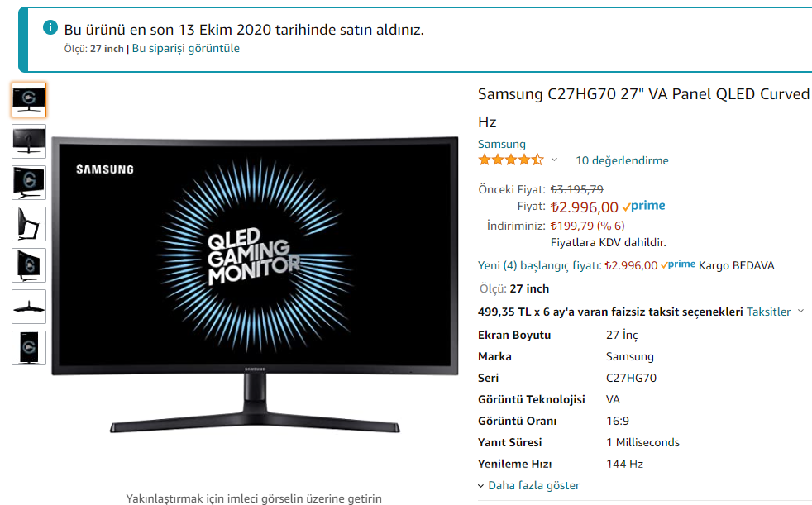Select the seventh portrait-orientation monitor thumbnail
This screenshot has height=505, width=812.
click(x=29, y=348)
